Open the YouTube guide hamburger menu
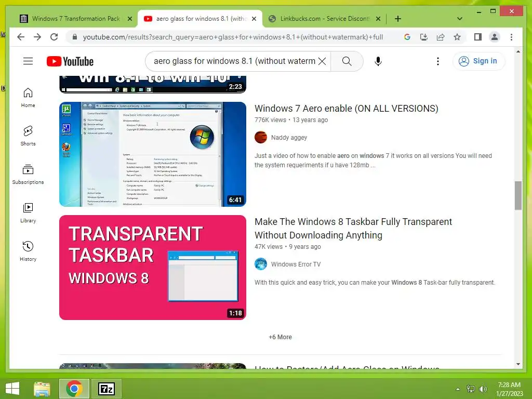The height and width of the screenshot is (399, 532). click(28, 61)
